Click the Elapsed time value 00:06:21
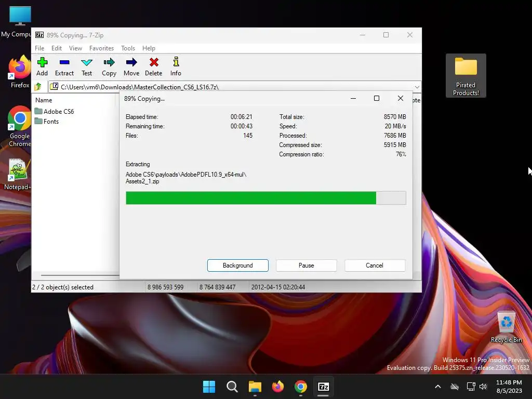The width and height of the screenshot is (532, 399). pyautogui.click(x=242, y=117)
